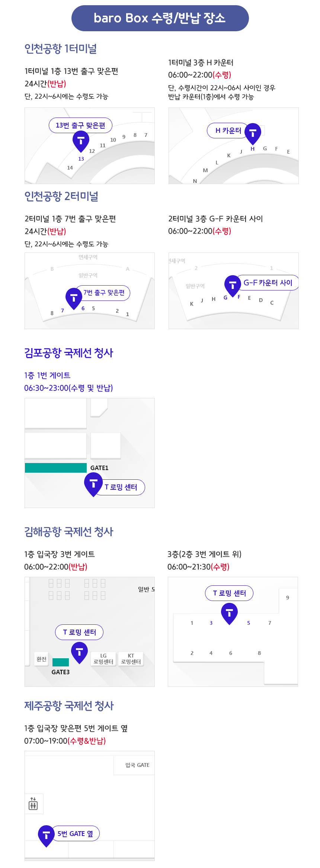Click the T pin at 5번 GATE 옆

coord(46,835)
